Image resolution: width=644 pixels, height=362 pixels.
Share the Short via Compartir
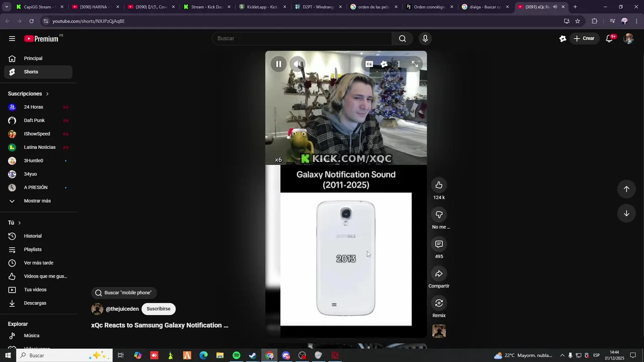pos(439,274)
